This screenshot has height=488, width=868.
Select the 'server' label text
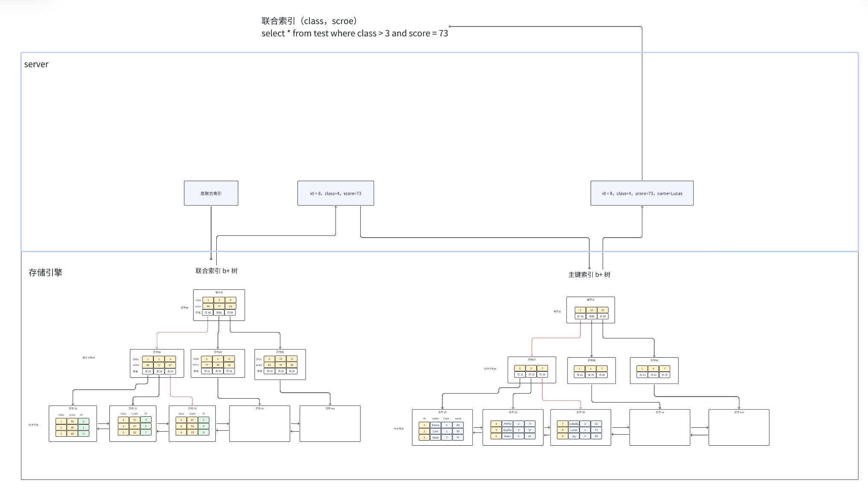pyautogui.click(x=36, y=65)
